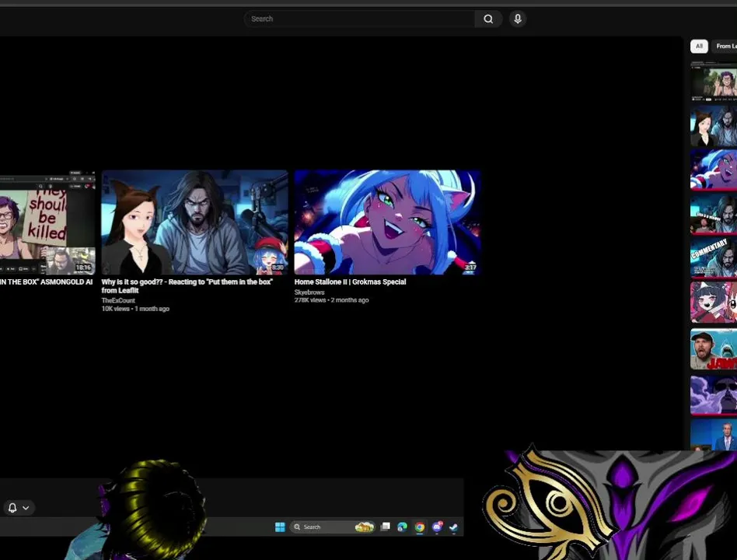This screenshot has width=737, height=560.
Task: Select the "From Le…" filter chip
Action: point(725,46)
